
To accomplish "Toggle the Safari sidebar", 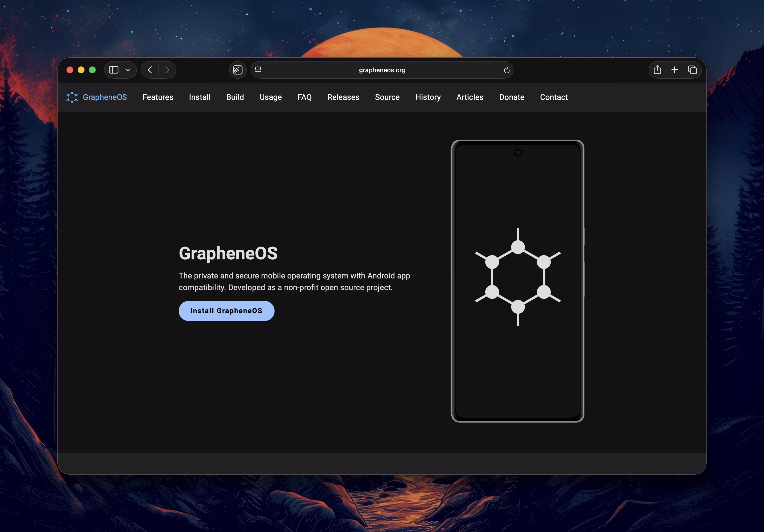I will pos(114,70).
